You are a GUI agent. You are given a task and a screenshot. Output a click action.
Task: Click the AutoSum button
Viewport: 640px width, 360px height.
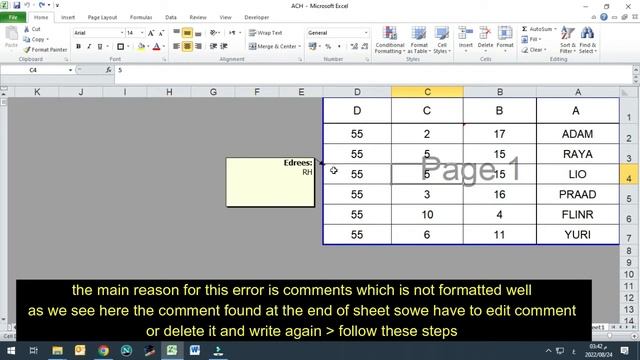point(539,29)
